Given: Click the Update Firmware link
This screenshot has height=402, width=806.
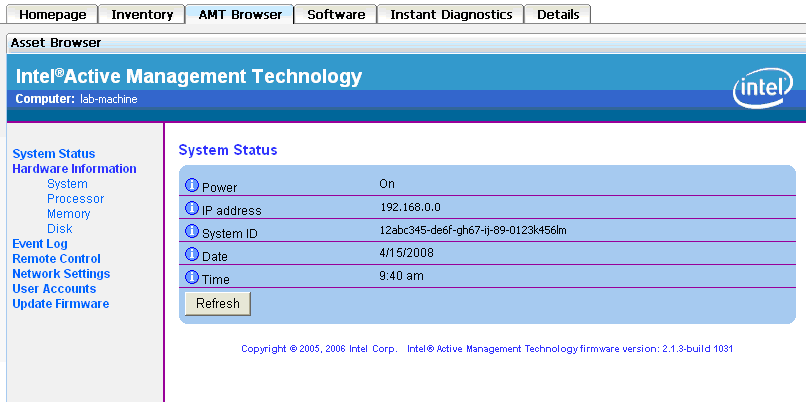Looking at the screenshot, I should [x=60, y=304].
